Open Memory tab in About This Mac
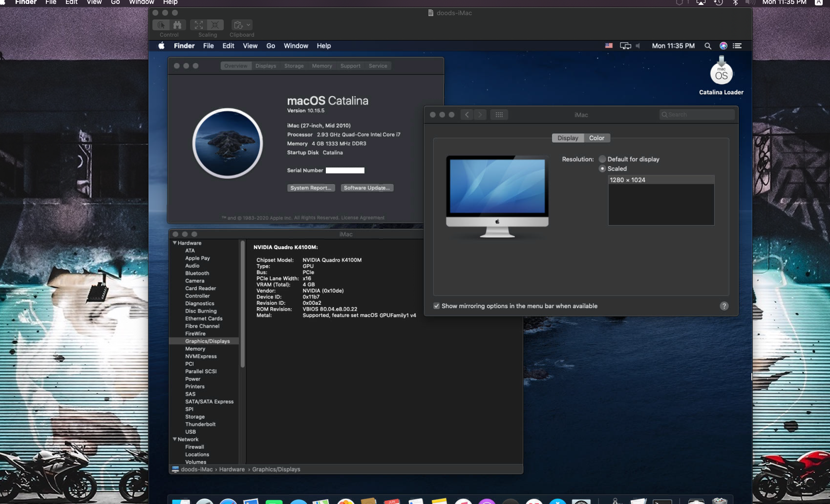Image resolution: width=830 pixels, height=504 pixels. (x=322, y=66)
